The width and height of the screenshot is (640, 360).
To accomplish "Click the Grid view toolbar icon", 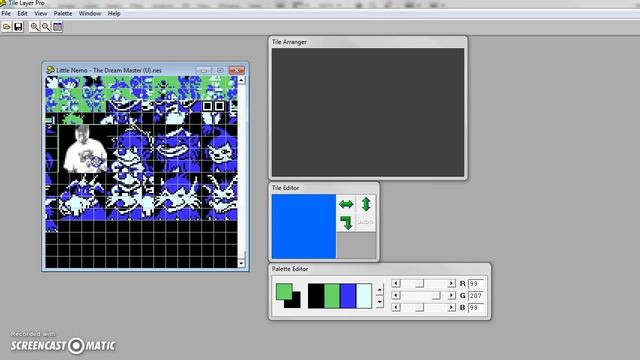I will point(58,27).
